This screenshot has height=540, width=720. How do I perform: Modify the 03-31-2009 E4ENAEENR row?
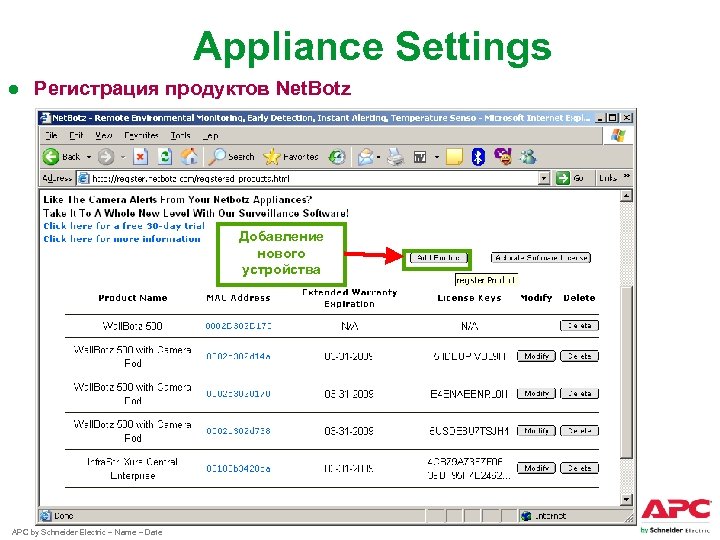(x=536, y=394)
